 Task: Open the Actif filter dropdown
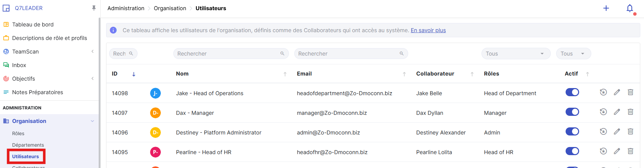point(573,54)
